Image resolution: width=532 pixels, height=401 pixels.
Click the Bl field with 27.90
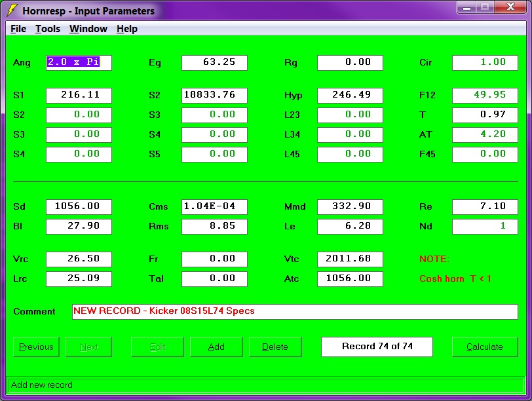[x=79, y=227]
